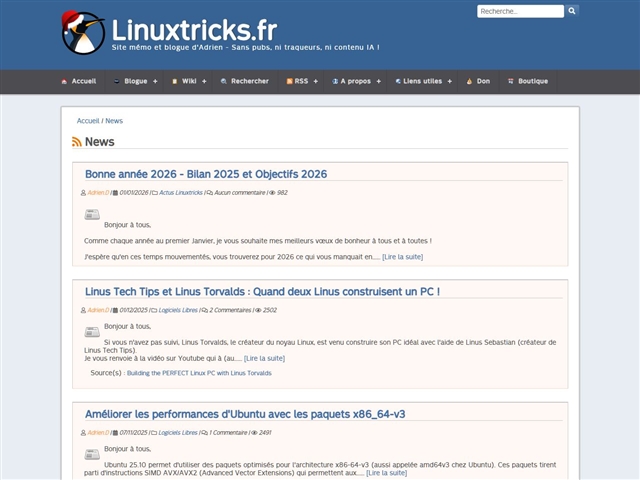Click the orange RSS feed icon beside News
Screen dimensions: 640x480
tap(77, 142)
